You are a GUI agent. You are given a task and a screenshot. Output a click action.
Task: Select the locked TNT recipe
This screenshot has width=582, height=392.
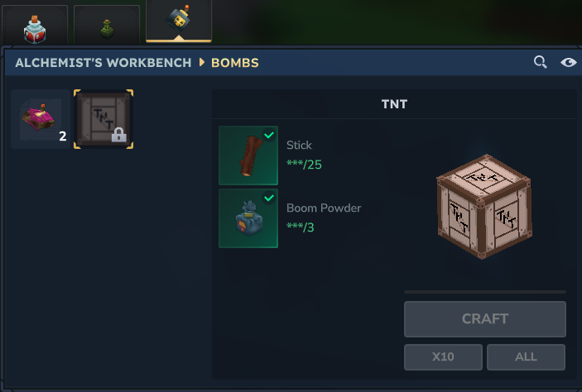coord(103,119)
